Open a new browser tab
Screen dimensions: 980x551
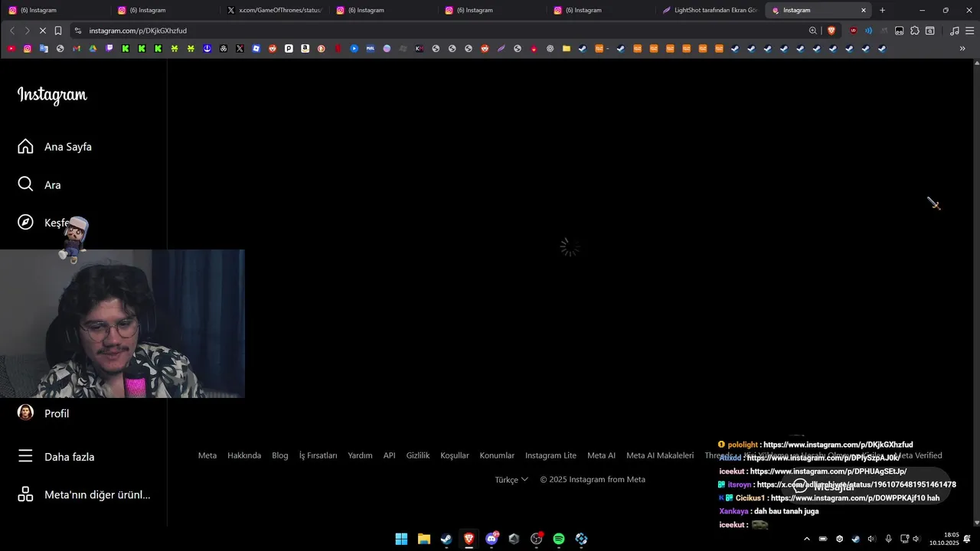coord(882,10)
